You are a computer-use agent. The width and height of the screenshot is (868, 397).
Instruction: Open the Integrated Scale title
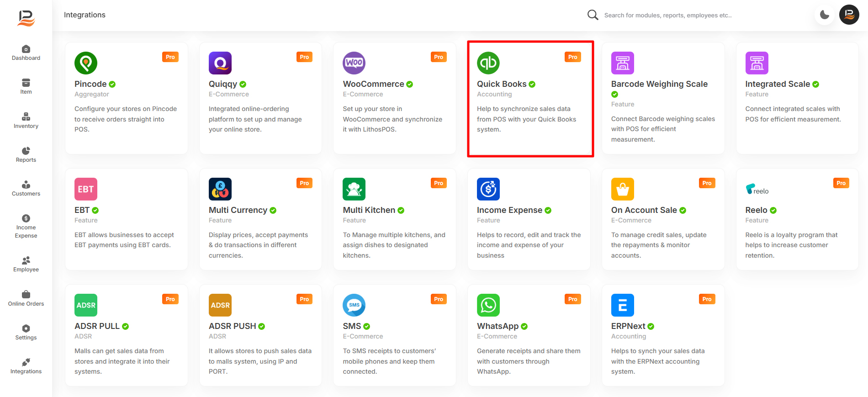pyautogui.click(x=778, y=84)
